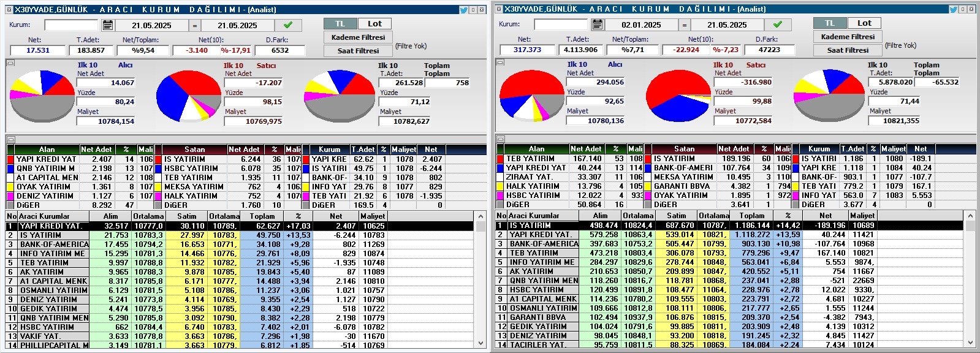Click Toplam column header in window starting 21.05.2025
Image resolution: width=980 pixels, height=353 pixels.
point(262,216)
